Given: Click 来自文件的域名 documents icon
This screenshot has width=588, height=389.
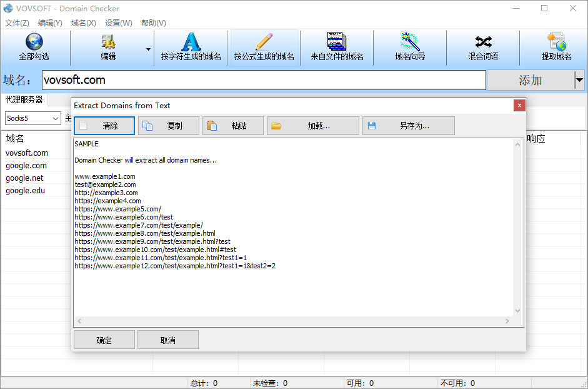Looking at the screenshot, I should (337, 41).
